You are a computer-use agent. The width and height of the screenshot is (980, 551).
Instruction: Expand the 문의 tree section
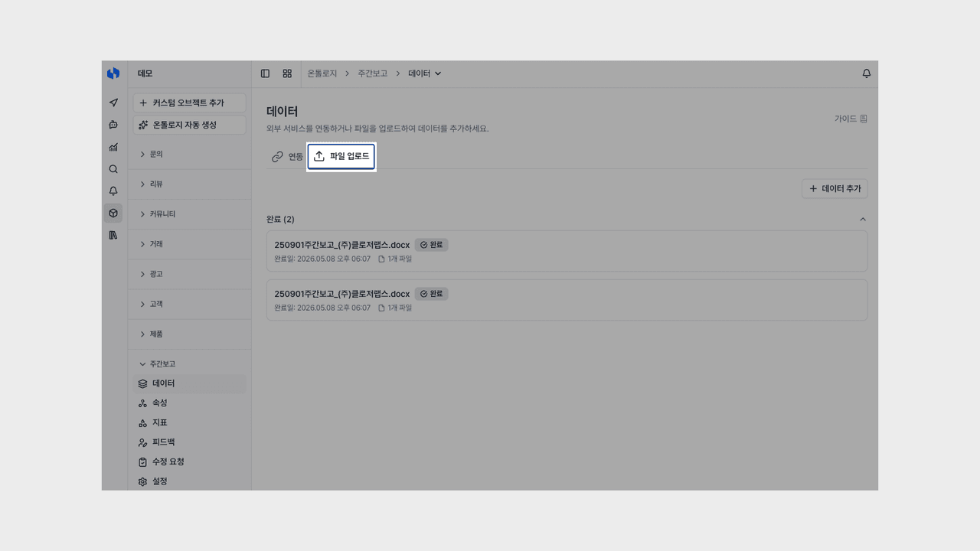[189, 154]
